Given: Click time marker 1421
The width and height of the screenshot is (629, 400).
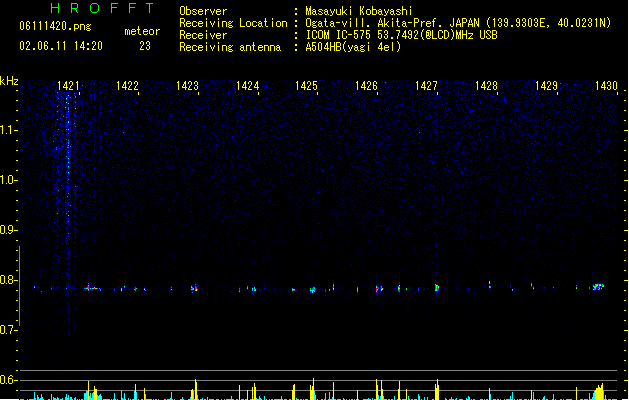Looking at the screenshot, I should pyautogui.click(x=68, y=86).
